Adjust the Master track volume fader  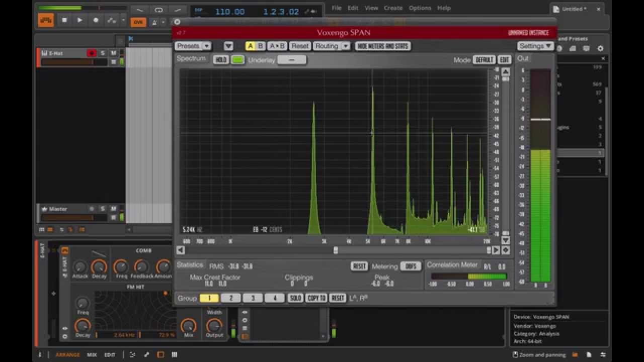(x=74, y=218)
